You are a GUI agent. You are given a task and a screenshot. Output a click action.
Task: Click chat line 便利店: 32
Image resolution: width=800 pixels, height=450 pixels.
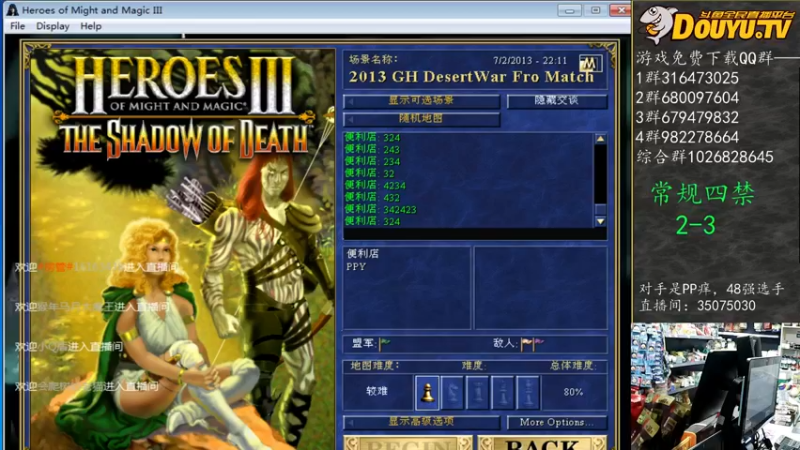(x=369, y=173)
